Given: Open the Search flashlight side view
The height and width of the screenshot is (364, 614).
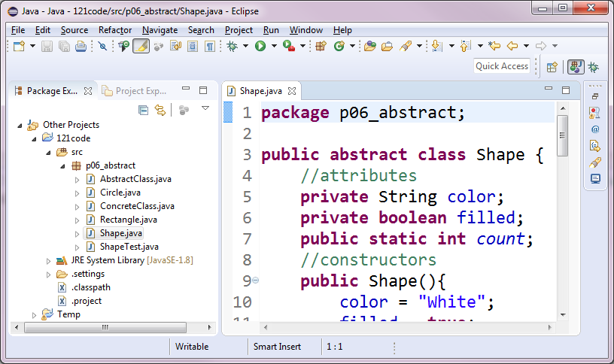Looking at the screenshot, I should (595, 162).
